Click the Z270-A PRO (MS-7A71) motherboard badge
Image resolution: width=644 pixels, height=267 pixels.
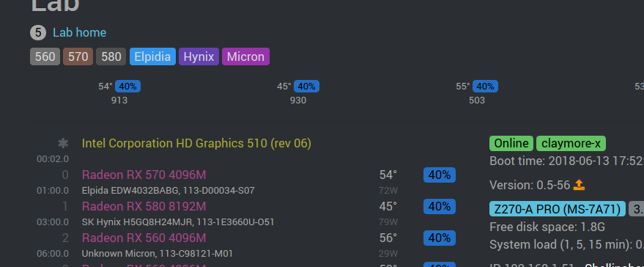(558, 208)
